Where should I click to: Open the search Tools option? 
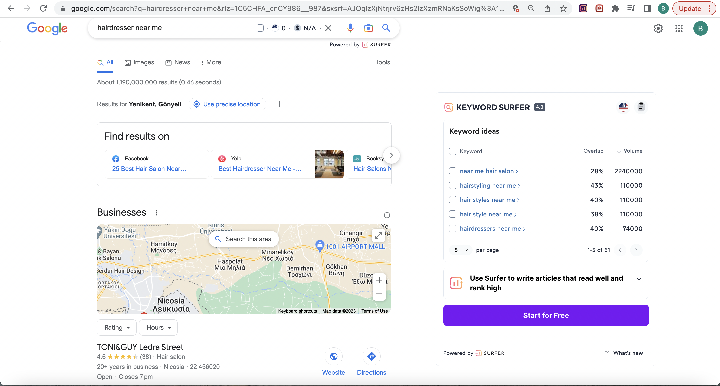pyautogui.click(x=383, y=62)
